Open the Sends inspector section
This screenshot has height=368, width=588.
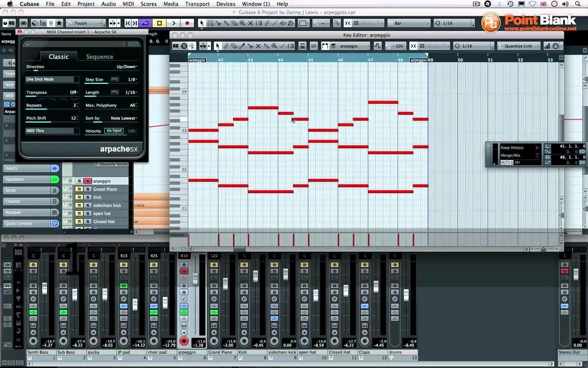tap(31, 190)
